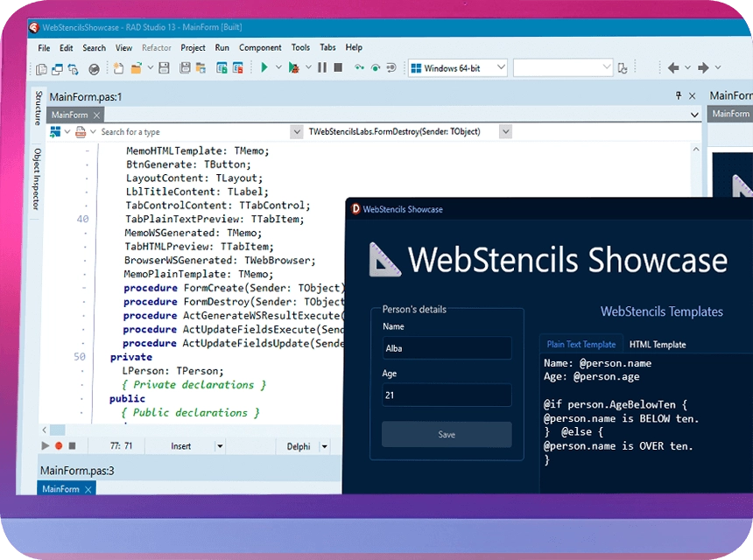Select the Plain Text Template tab
Screen dimensions: 753x560
581,345
